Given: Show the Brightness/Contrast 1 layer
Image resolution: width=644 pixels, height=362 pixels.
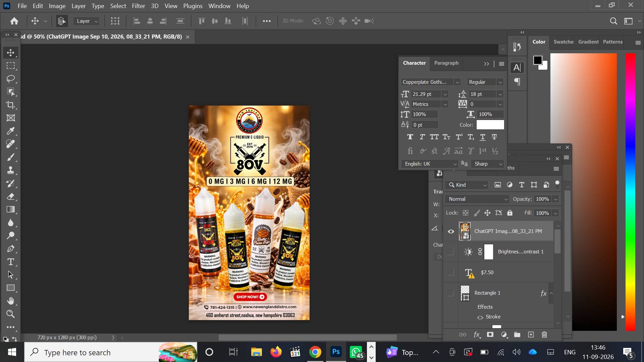Looking at the screenshot, I should pos(451,252).
